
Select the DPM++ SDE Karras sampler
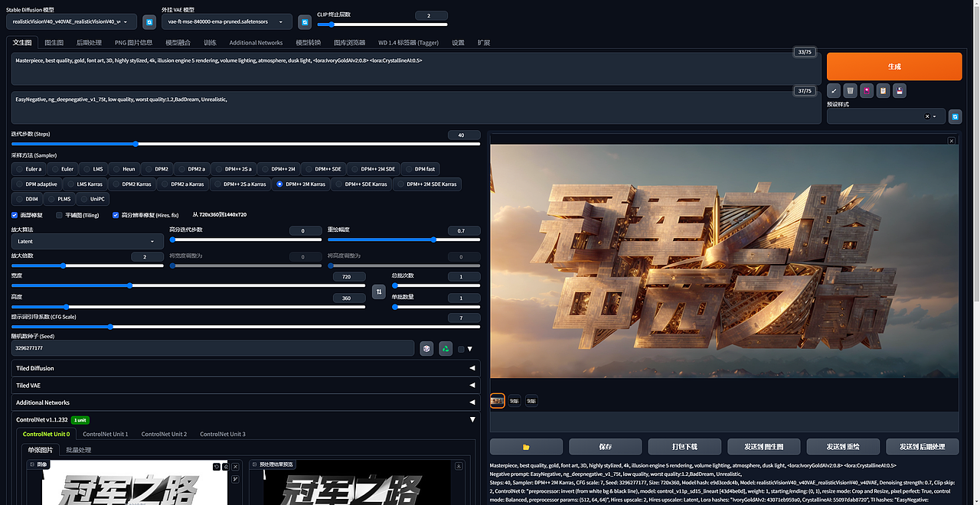[x=361, y=184]
